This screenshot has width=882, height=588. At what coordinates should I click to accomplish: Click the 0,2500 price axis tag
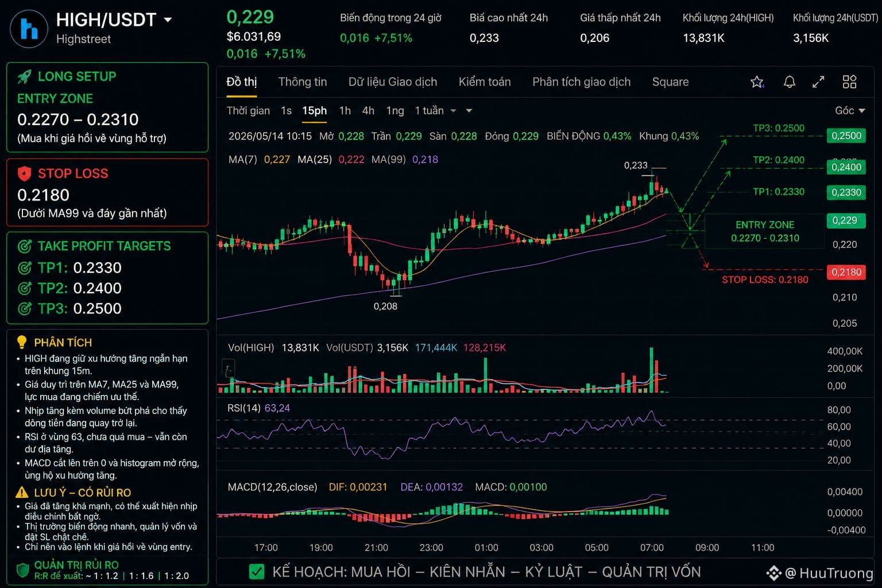coord(846,136)
